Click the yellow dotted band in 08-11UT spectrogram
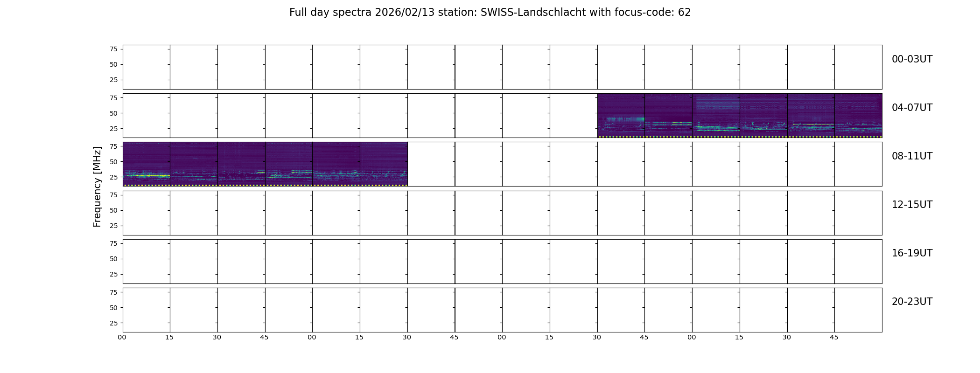Image resolution: width=980 pixels, height=373 pixels. pyautogui.click(x=265, y=185)
